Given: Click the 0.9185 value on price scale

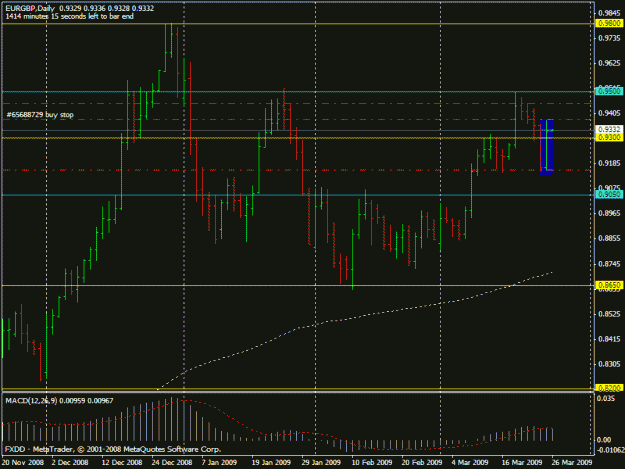Looking at the screenshot, I should tap(609, 163).
